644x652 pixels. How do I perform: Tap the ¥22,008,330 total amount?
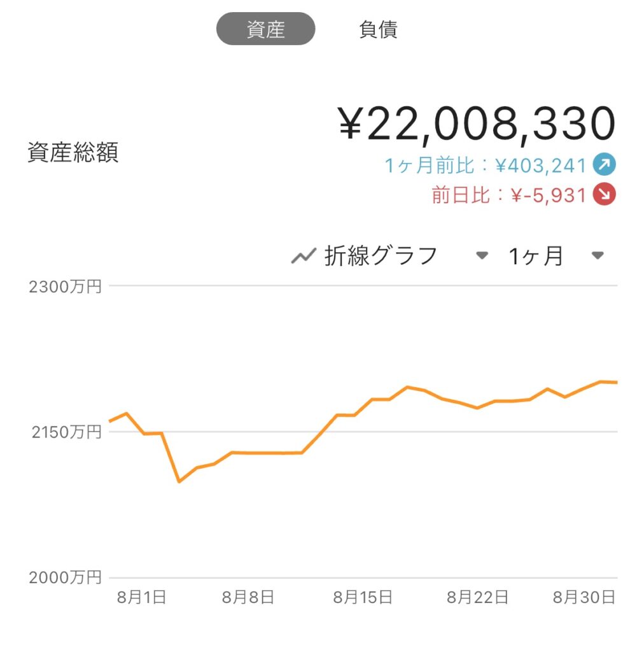point(477,124)
